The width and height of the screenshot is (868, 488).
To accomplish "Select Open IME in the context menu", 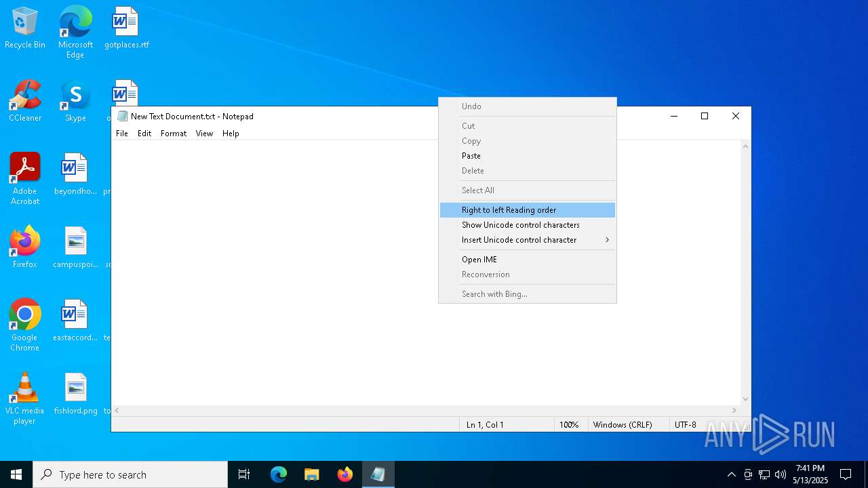I will click(528, 260).
